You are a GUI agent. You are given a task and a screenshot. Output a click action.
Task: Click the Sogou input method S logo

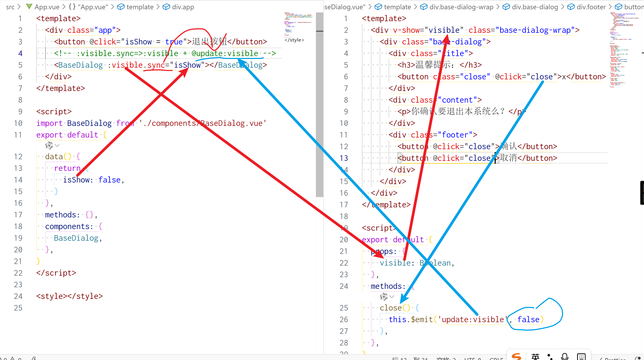516,356
